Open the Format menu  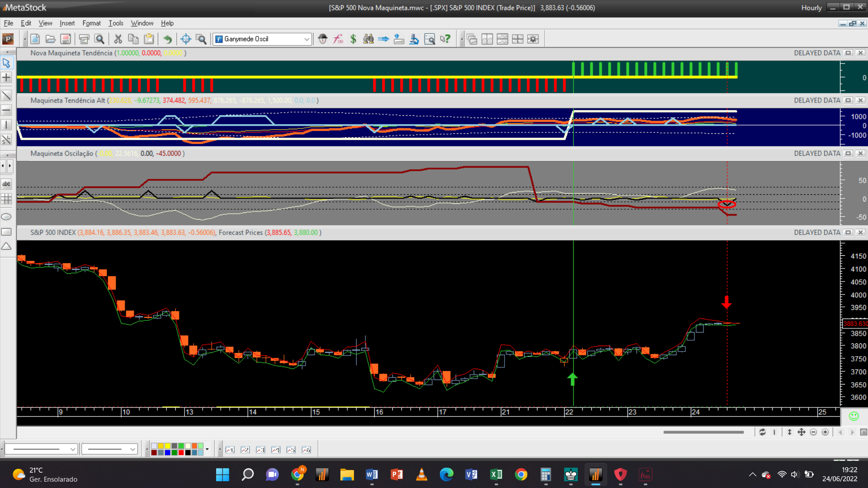[x=91, y=23]
